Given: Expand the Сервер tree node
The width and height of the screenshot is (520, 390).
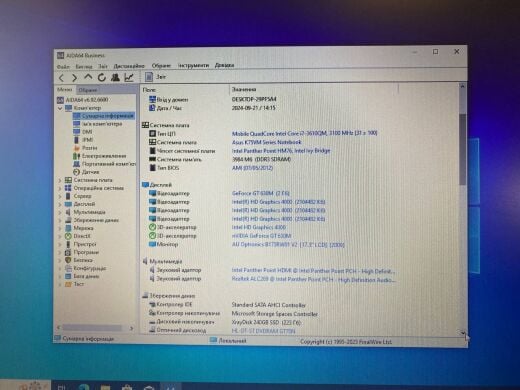Looking at the screenshot, I should coord(60,196).
